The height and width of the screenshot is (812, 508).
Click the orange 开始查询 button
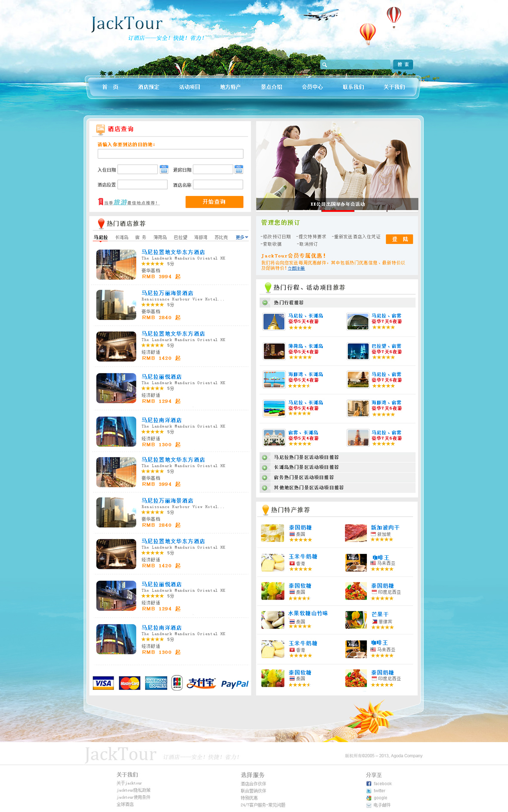(x=214, y=202)
